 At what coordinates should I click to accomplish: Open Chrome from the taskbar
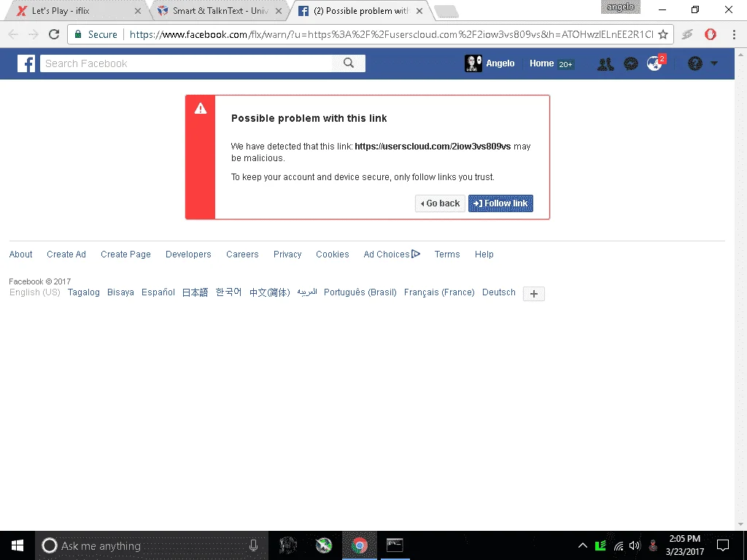pos(360,545)
